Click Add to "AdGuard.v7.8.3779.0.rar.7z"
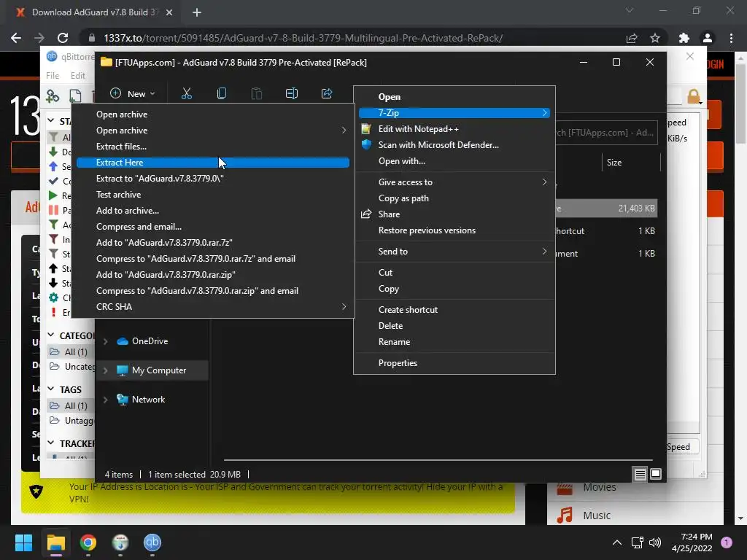 164,242
